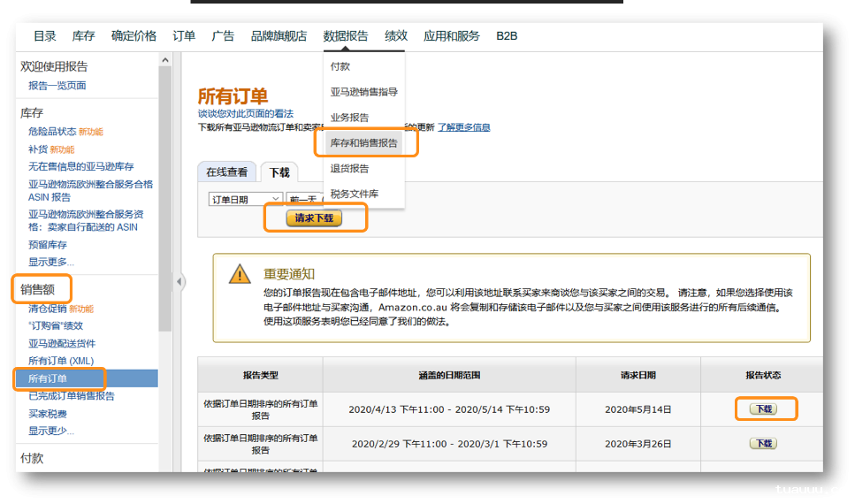Choose 业务报告 in the 数据报告 menu
Screen dimensions: 855x504
point(350,118)
